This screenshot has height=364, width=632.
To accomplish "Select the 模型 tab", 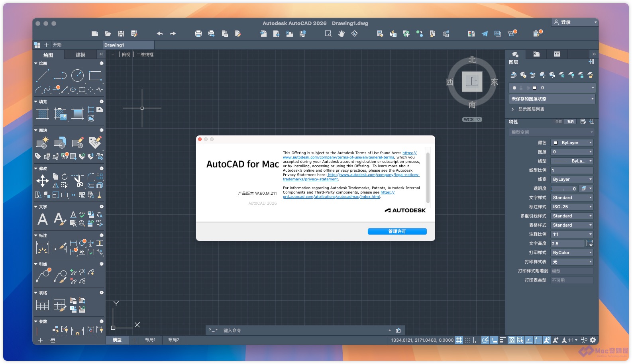I will (117, 340).
